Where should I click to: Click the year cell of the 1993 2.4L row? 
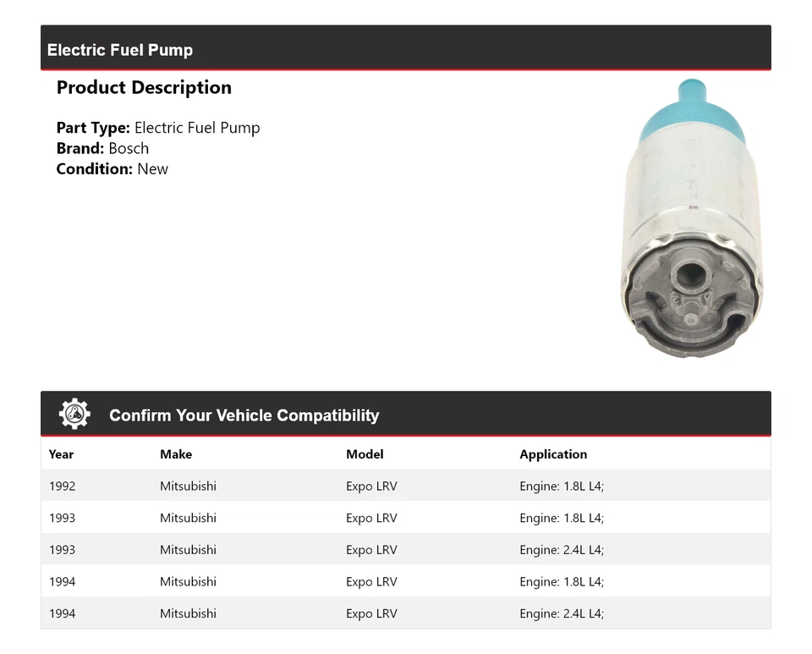click(x=62, y=550)
